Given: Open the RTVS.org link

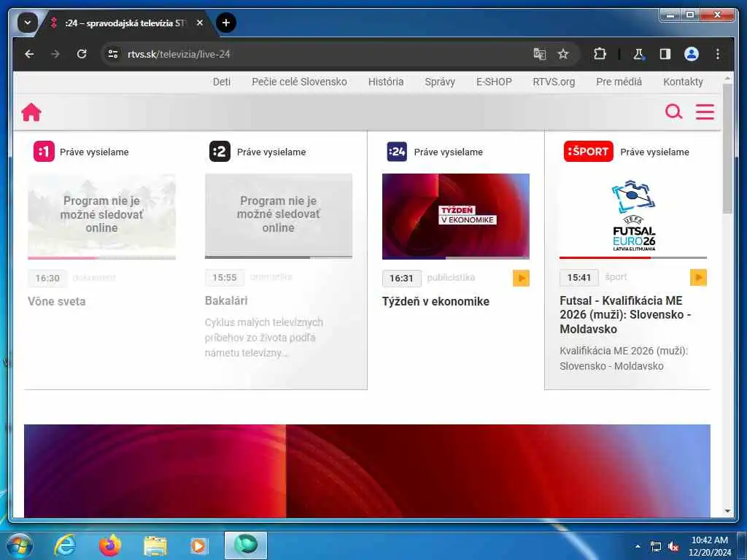Looking at the screenshot, I should 554,82.
